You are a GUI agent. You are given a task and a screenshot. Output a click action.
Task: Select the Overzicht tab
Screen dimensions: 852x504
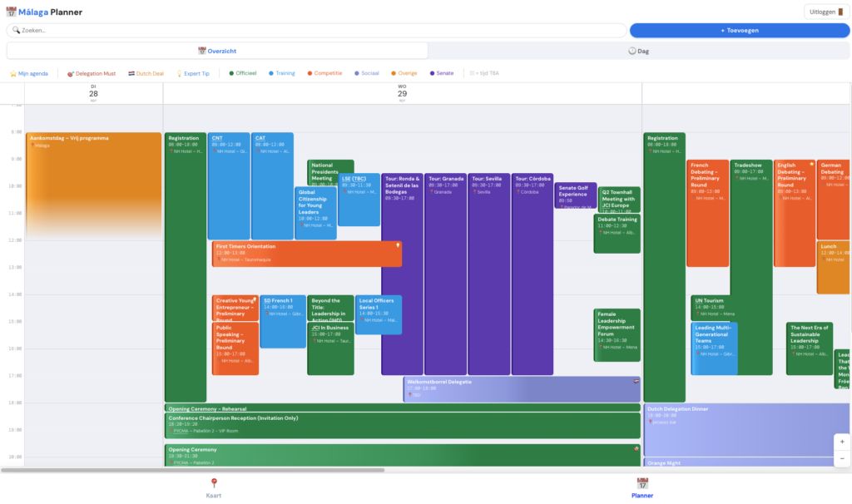tap(217, 51)
